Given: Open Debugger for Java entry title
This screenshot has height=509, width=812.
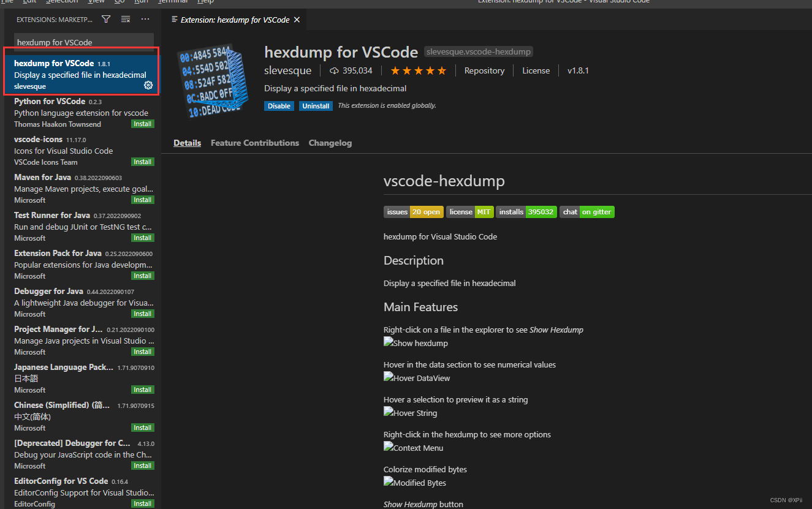Looking at the screenshot, I should coord(48,292).
